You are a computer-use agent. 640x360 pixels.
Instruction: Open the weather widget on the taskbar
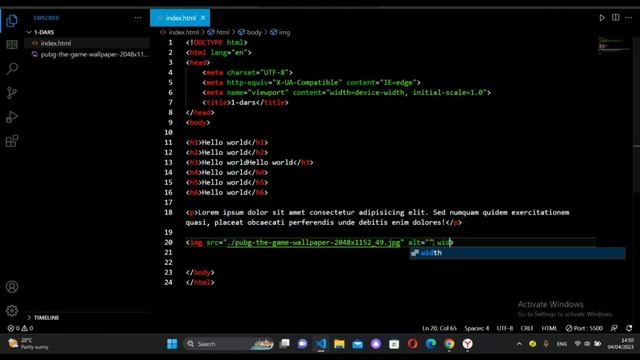[29, 344]
